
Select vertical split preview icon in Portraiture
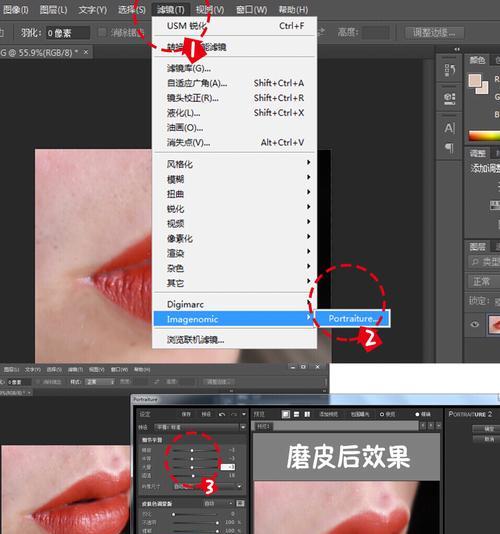coord(307,414)
